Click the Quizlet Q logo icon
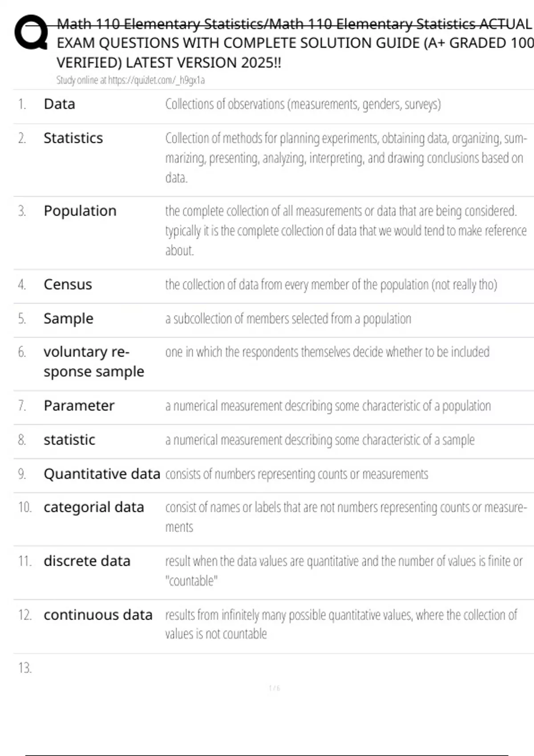This screenshot has width=534, height=756. (x=31, y=32)
